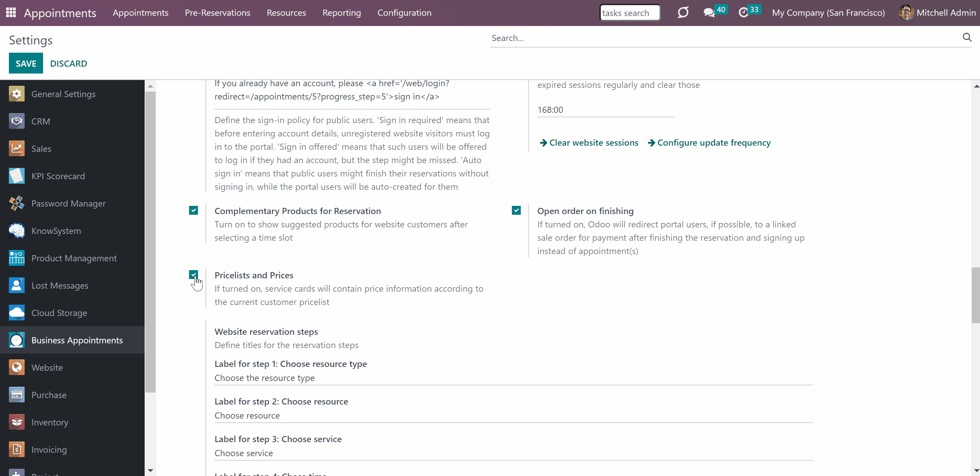Open General Settings gear icon
The image size is (980, 476).
[x=17, y=94]
